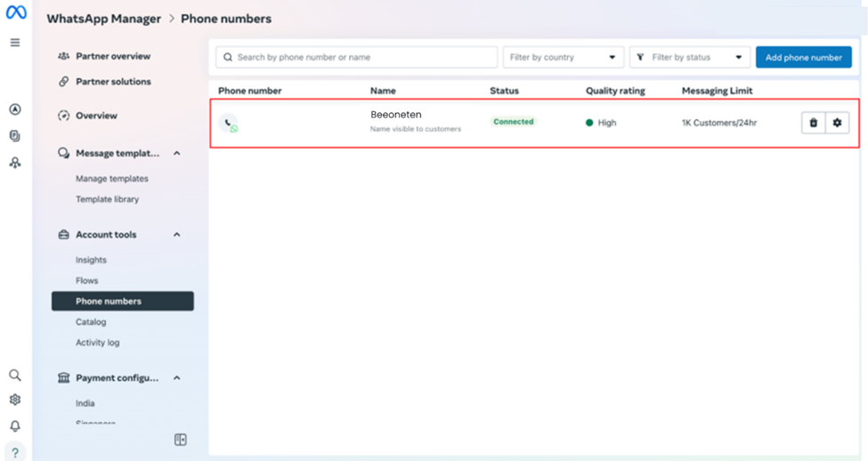Click the help question mark icon
868x461 pixels.
15,452
